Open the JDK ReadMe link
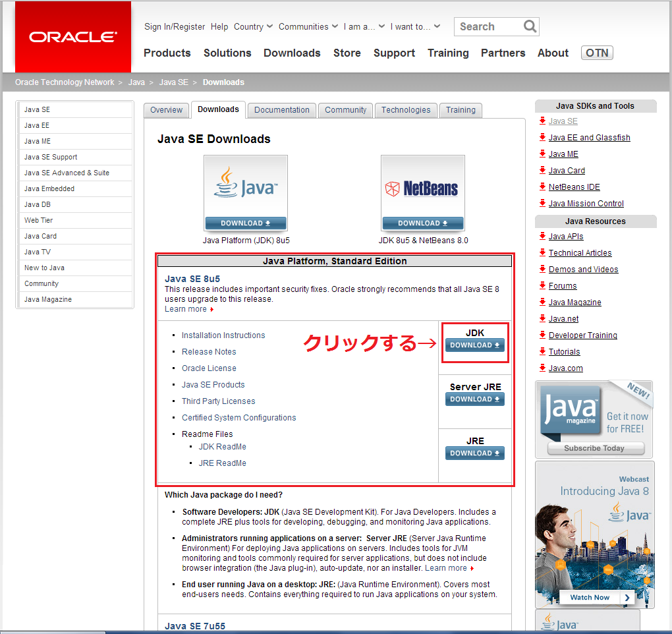This screenshot has width=672, height=634. (222, 447)
